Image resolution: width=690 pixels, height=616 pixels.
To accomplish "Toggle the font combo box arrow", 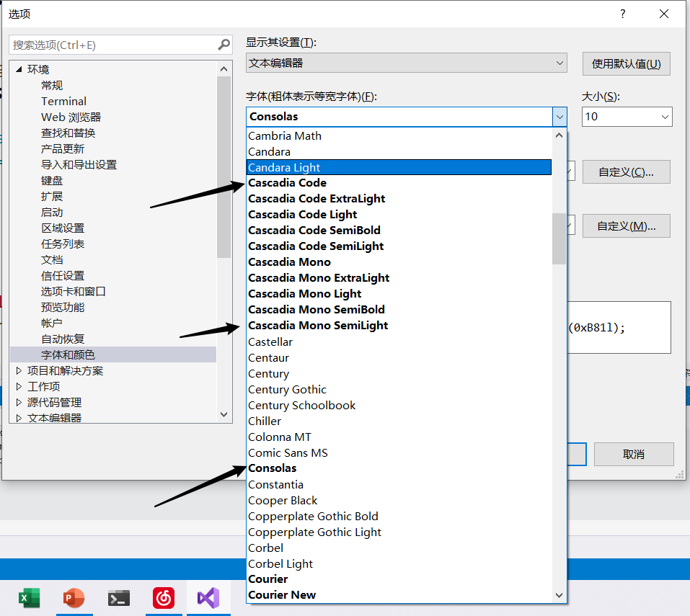I will tap(559, 117).
